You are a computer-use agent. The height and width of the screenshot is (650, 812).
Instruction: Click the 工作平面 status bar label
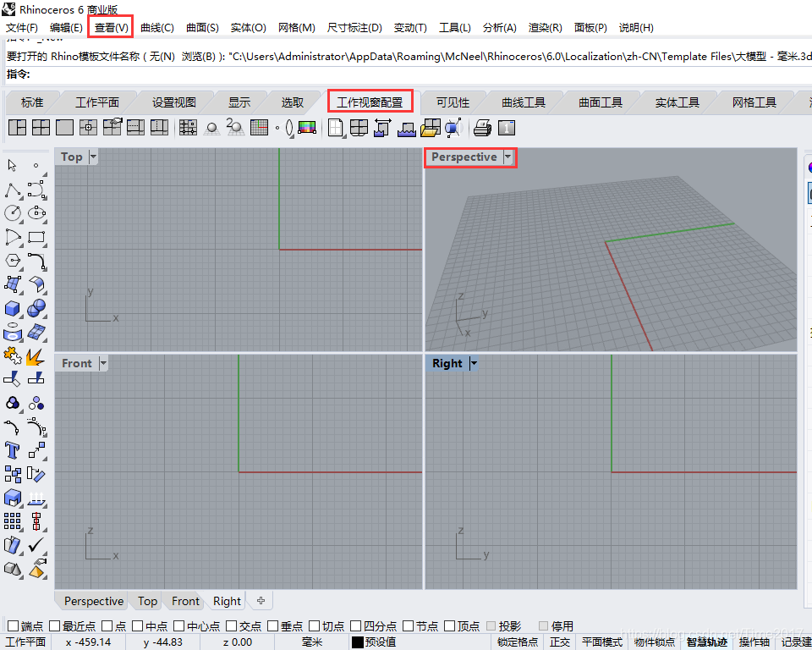pos(25,642)
